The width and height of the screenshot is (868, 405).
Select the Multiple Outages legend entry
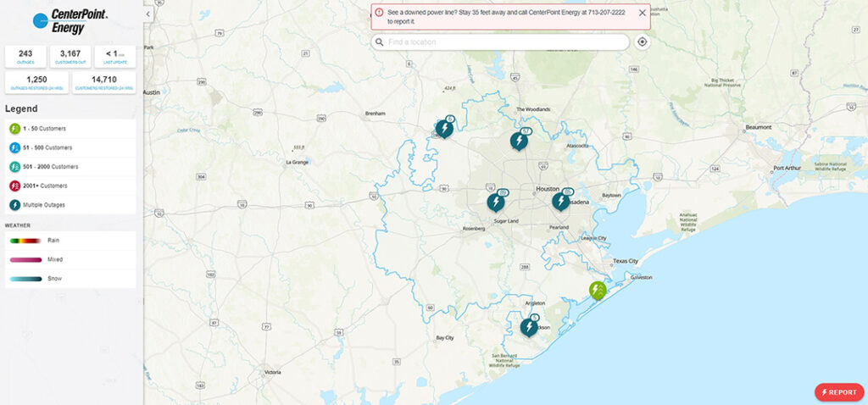pyautogui.click(x=70, y=205)
